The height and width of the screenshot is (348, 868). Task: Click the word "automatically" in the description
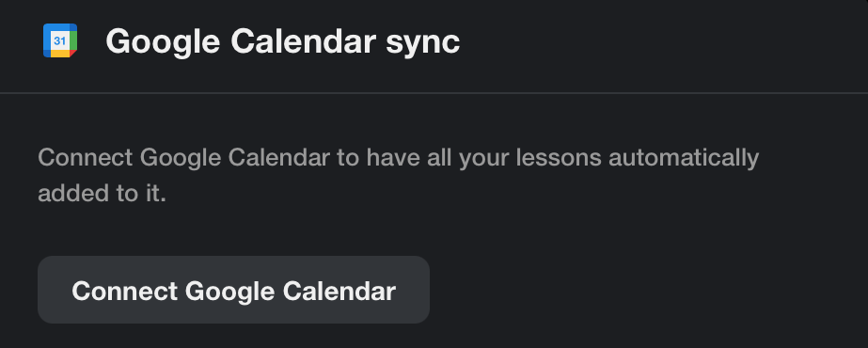tap(684, 159)
